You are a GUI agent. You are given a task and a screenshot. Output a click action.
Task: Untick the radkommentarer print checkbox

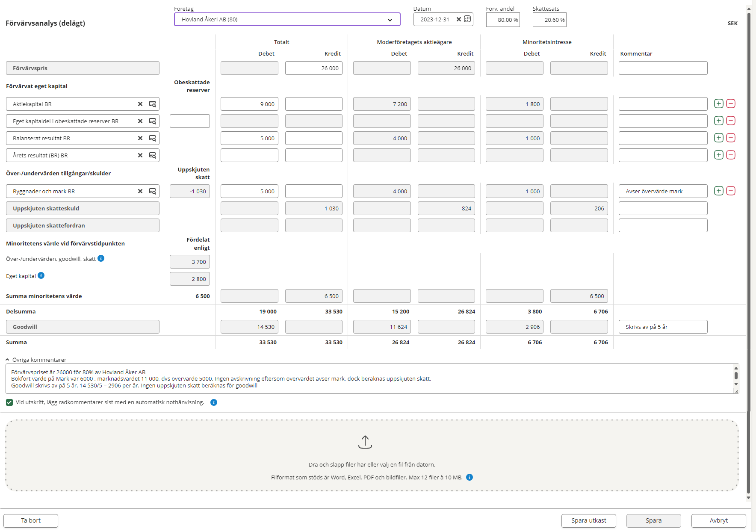click(x=9, y=402)
